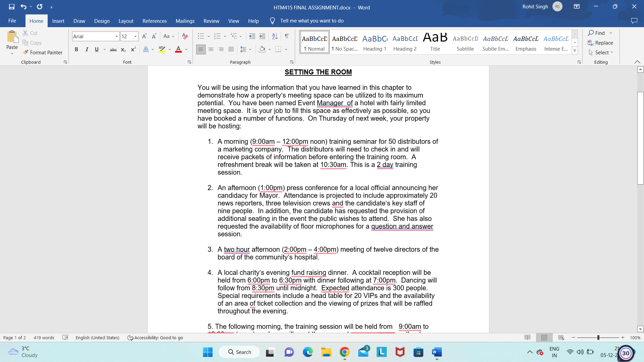Open the text highlight color dropdown
This screenshot has height=362, width=644.
[169, 49]
